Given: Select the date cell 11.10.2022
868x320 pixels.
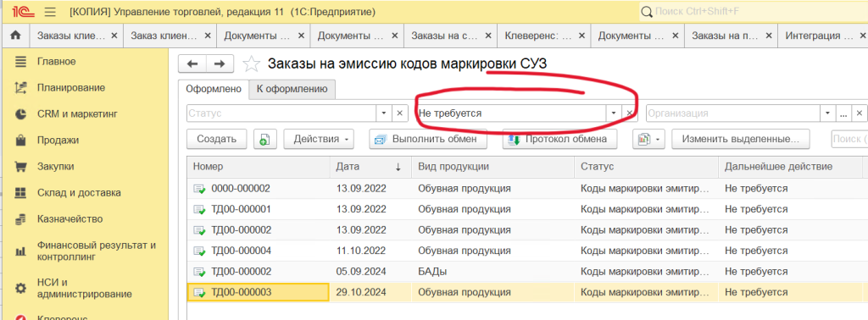Looking at the screenshot, I should point(371,251).
